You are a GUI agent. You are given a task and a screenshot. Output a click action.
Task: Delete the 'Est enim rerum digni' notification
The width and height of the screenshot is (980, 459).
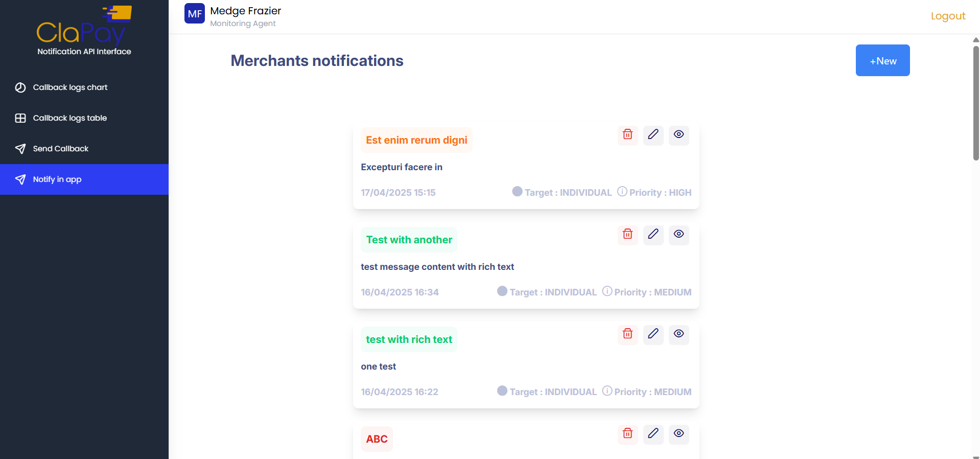pos(627,135)
